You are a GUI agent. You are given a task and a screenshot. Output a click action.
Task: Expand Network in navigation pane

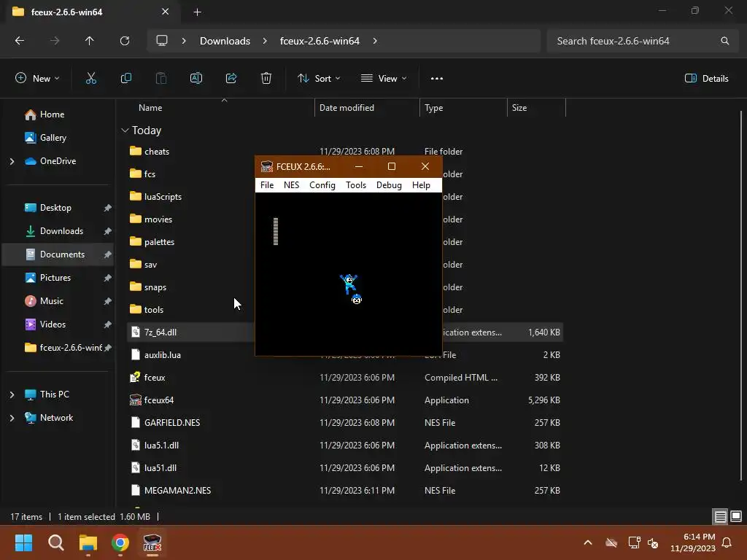tap(12, 418)
